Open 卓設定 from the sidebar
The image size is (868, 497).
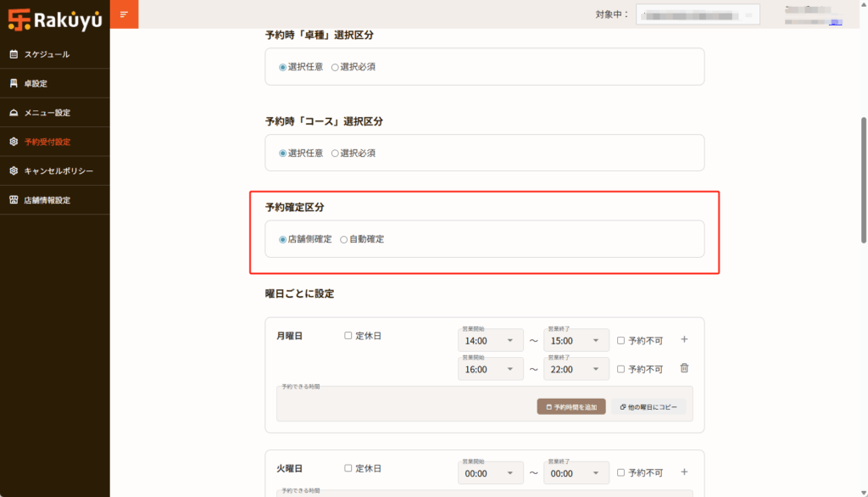pyautogui.click(x=36, y=84)
